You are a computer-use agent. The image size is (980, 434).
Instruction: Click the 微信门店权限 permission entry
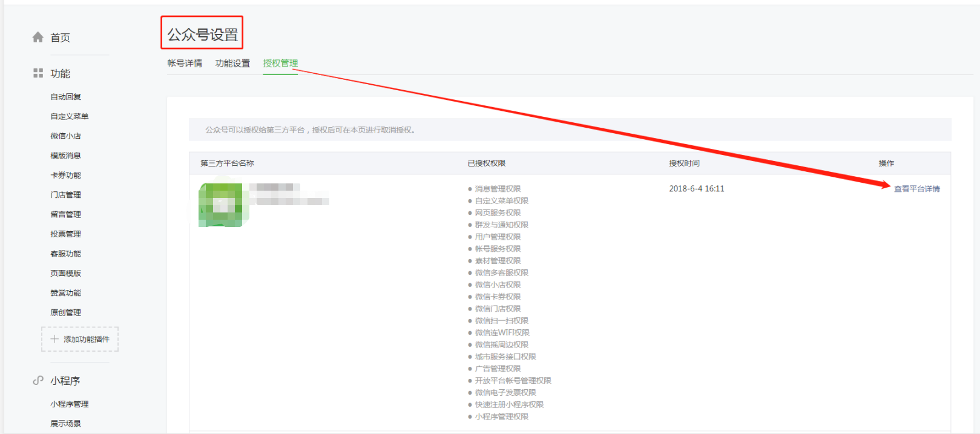(498, 309)
